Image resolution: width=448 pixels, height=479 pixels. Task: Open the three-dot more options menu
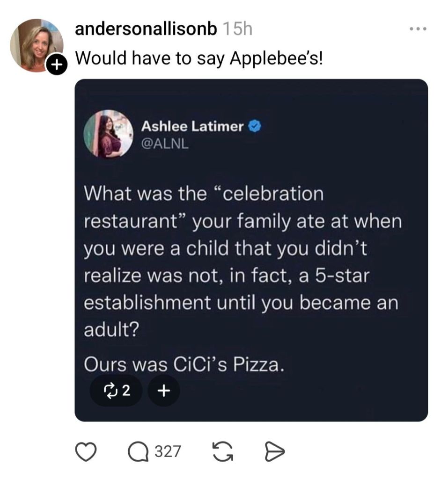click(418, 29)
